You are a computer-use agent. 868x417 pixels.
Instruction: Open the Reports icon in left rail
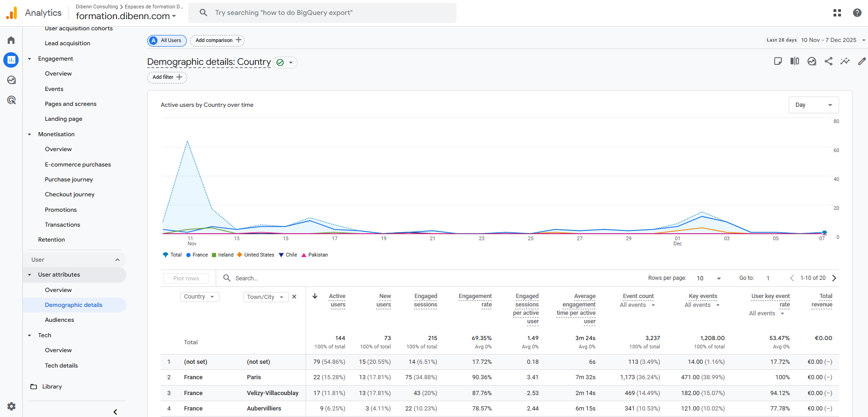(11, 60)
